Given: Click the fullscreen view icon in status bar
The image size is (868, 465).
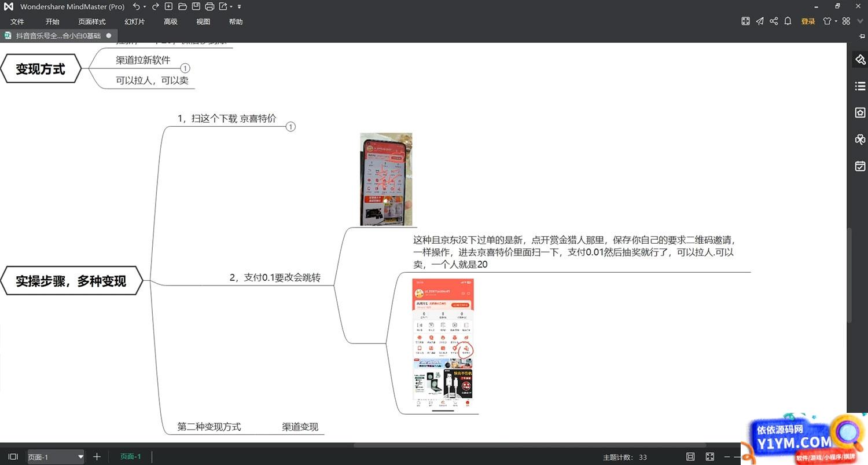Looking at the screenshot, I should [x=710, y=456].
